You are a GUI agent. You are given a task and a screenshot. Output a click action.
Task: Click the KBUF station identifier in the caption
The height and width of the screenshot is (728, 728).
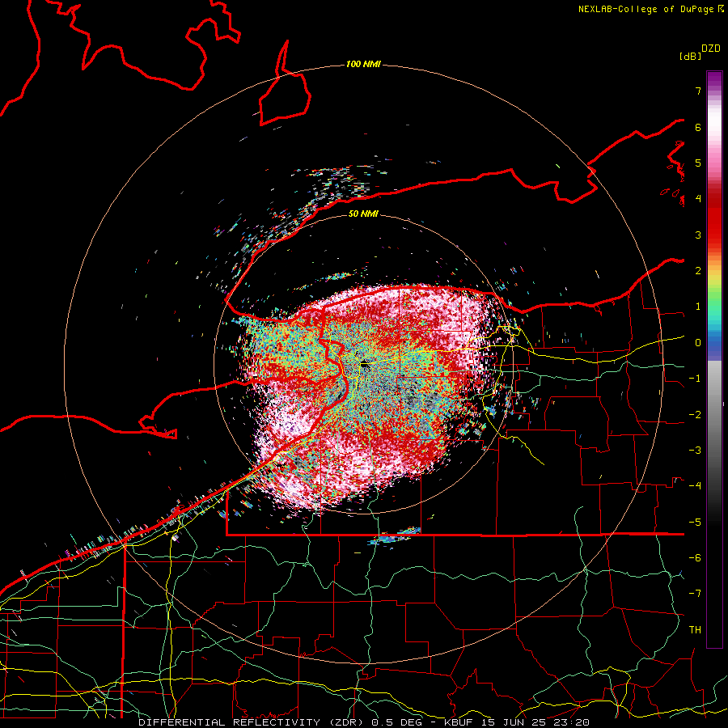click(x=460, y=722)
